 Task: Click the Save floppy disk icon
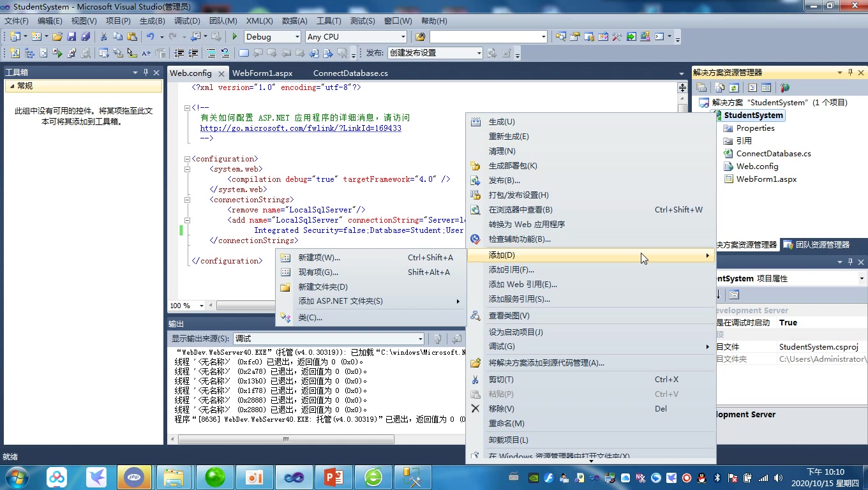pos(71,36)
